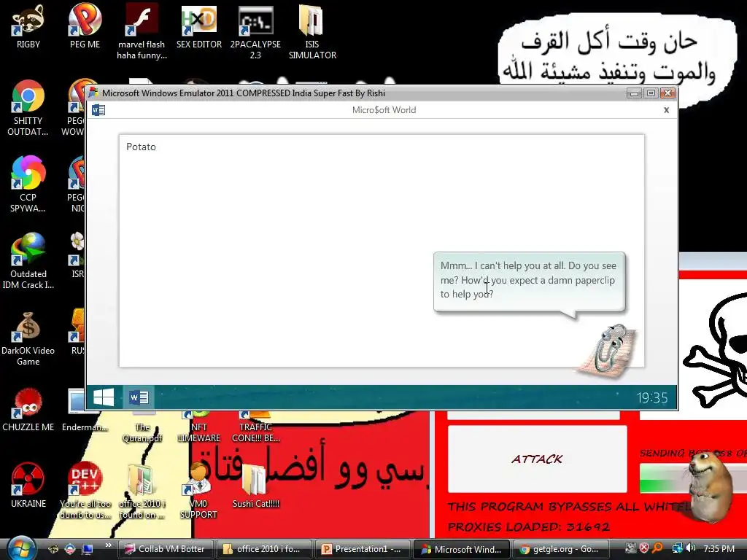The image size is (747, 560).
Task: Open the HxD hex editor desktop icon
Action: [198, 26]
